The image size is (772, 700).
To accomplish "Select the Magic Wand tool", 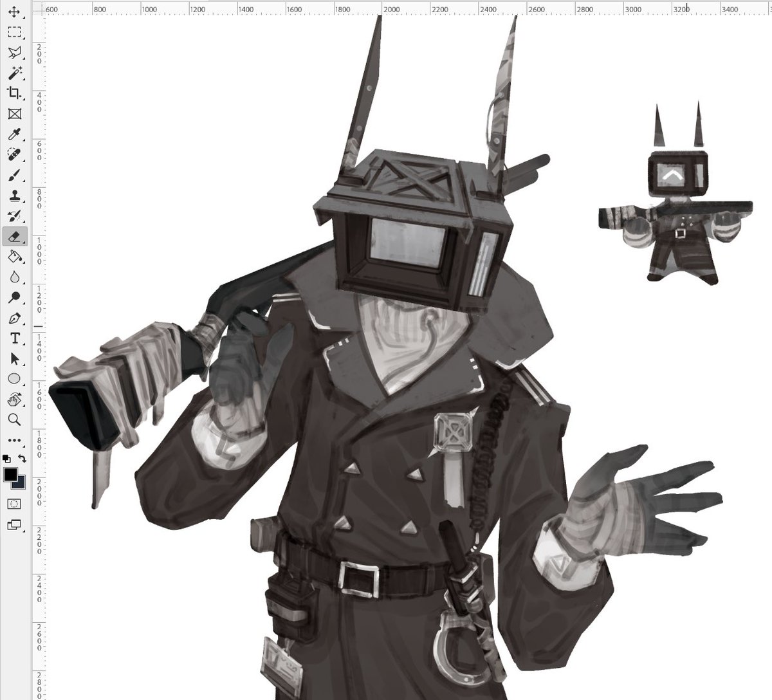I will click(x=14, y=73).
